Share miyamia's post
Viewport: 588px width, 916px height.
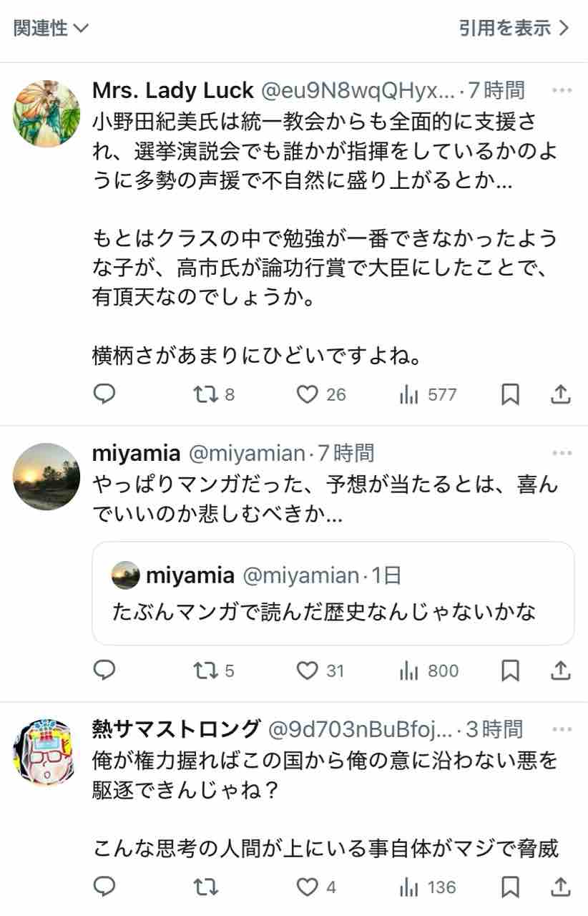[x=562, y=671]
